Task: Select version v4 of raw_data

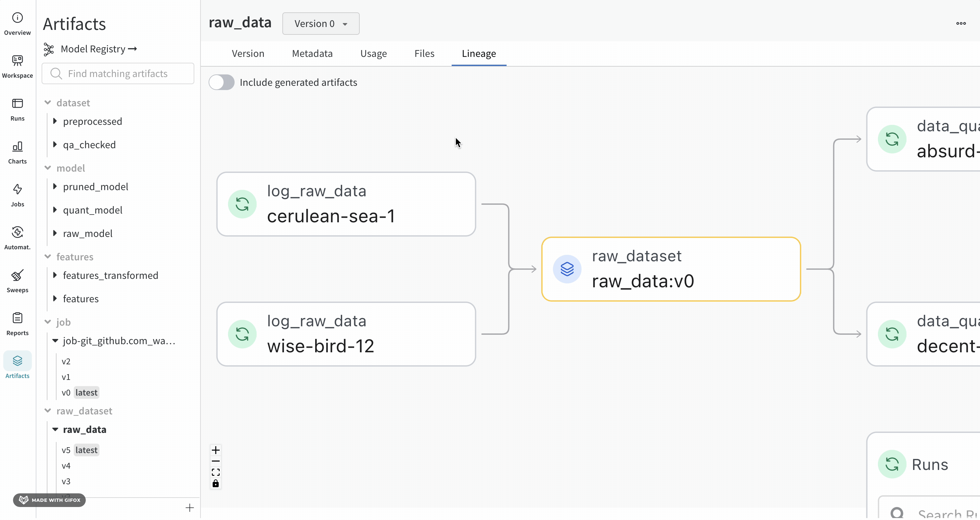Action: (66, 466)
